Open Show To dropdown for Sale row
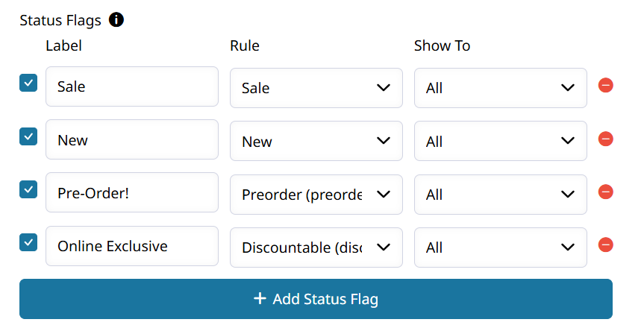 click(x=500, y=88)
